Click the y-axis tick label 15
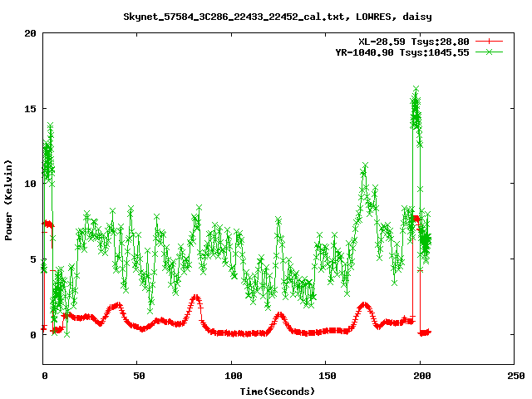532x399 pixels. (x=30, y=109)
